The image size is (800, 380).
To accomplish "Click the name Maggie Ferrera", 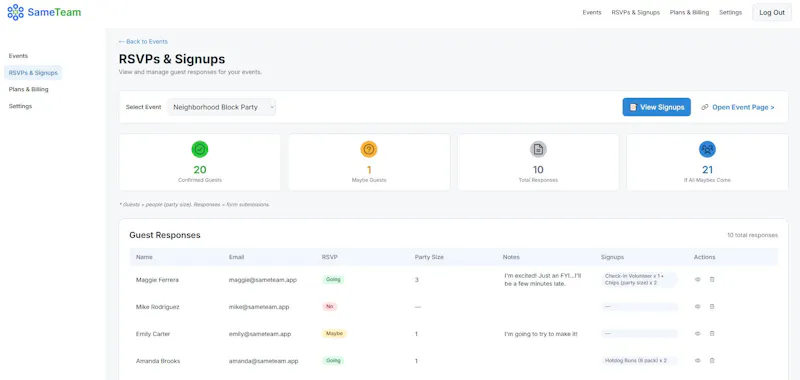I will click(x=157, y=280).
